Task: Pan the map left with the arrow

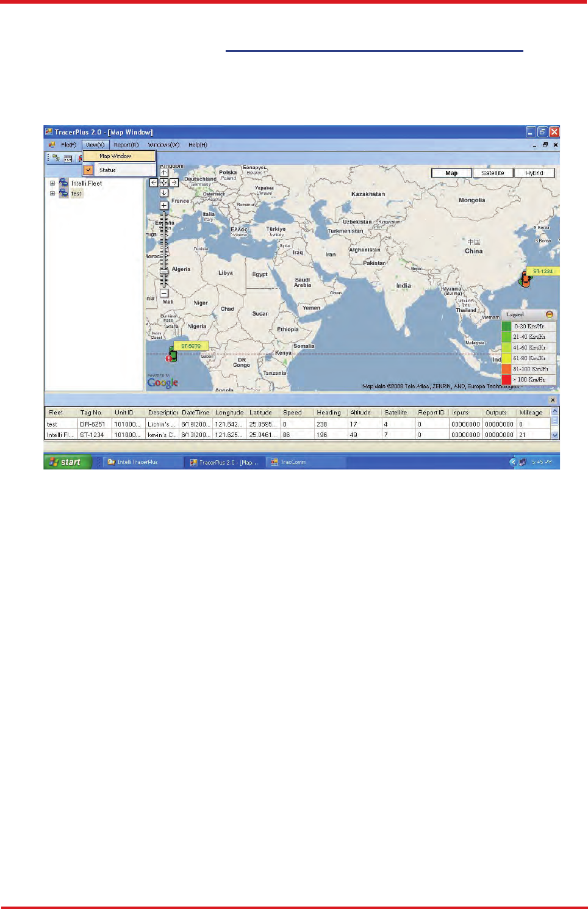Action: [154, 183]
